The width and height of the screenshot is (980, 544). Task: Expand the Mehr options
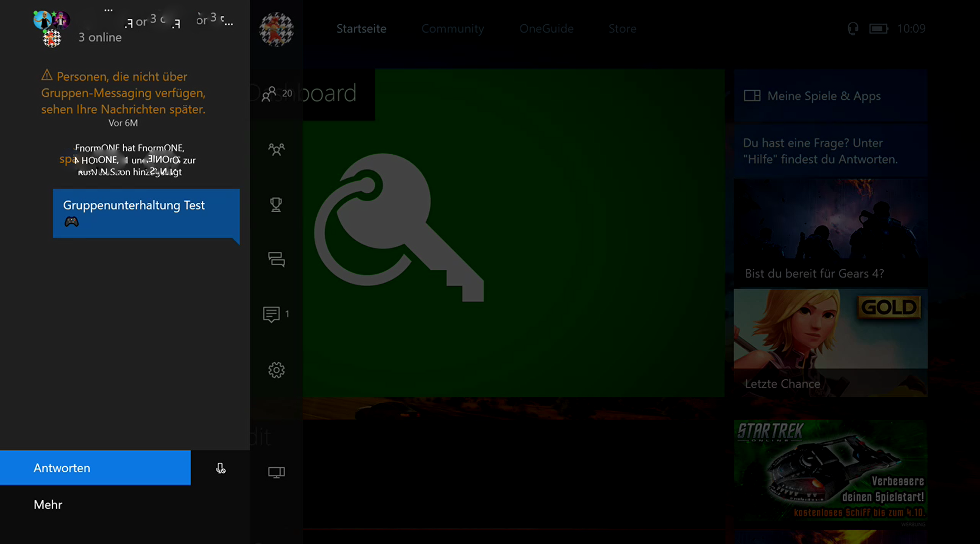pyautogui.click(x=48, y=505)
